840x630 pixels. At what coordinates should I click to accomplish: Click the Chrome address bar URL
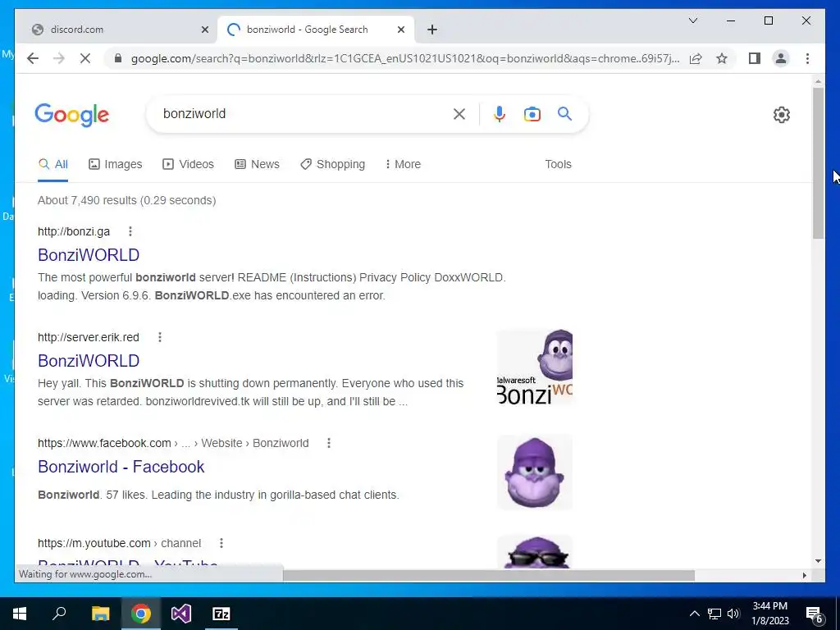pyautogui.click(x=405, y=58)
